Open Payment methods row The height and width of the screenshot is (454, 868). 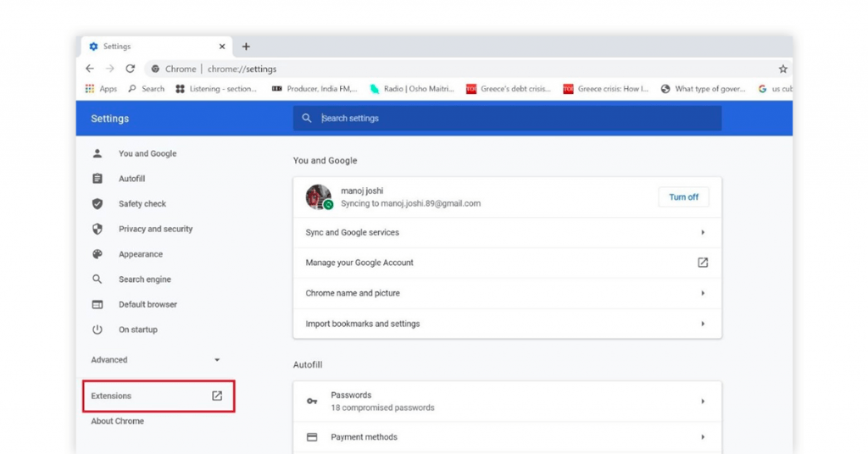coord(507,437)
